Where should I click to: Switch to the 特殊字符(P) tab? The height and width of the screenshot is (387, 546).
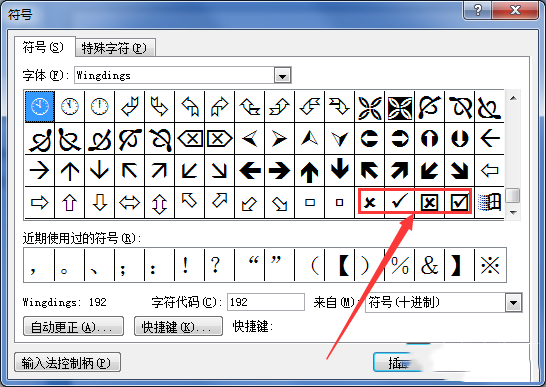[x=115, y=48]
